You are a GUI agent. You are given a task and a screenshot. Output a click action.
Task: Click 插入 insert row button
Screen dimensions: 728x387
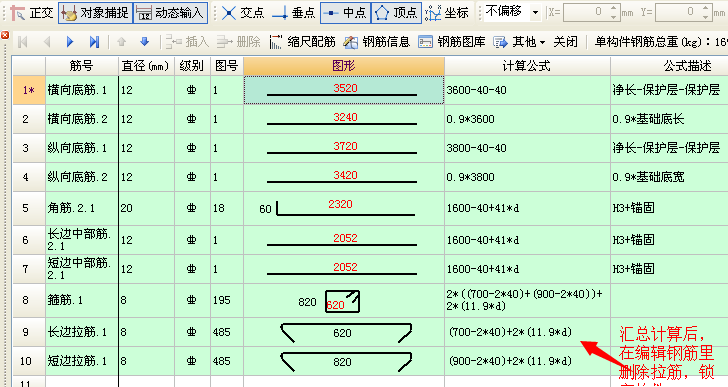click(187, 42)
